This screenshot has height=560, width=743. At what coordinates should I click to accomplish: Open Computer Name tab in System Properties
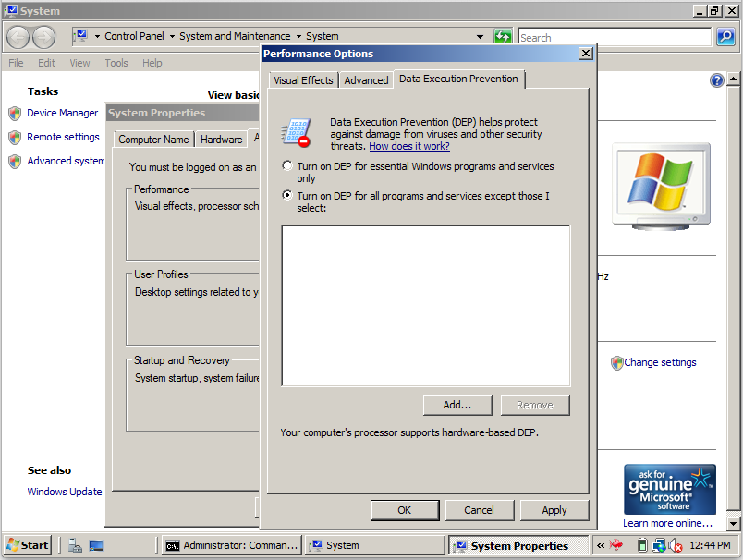(x=153, y=140)
